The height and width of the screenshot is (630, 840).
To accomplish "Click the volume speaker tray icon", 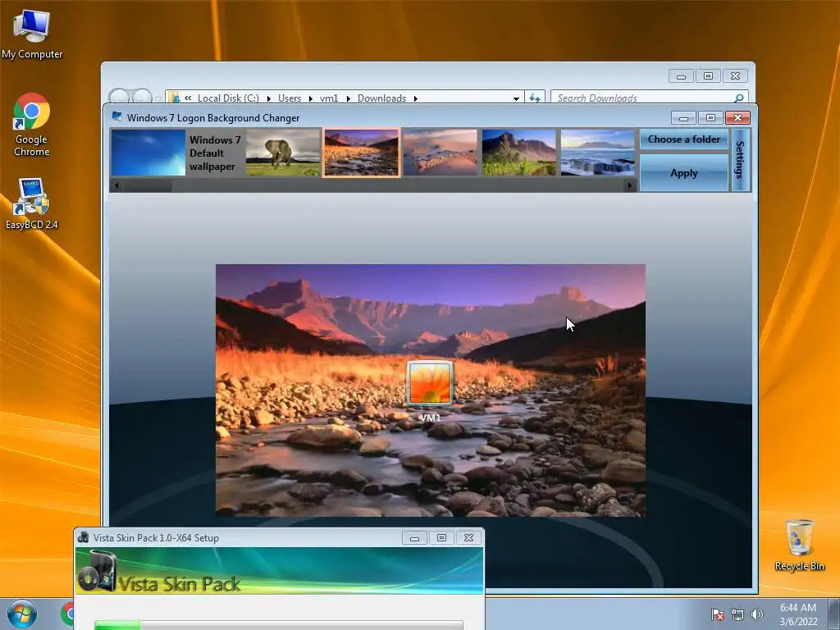I will (756, 614).
